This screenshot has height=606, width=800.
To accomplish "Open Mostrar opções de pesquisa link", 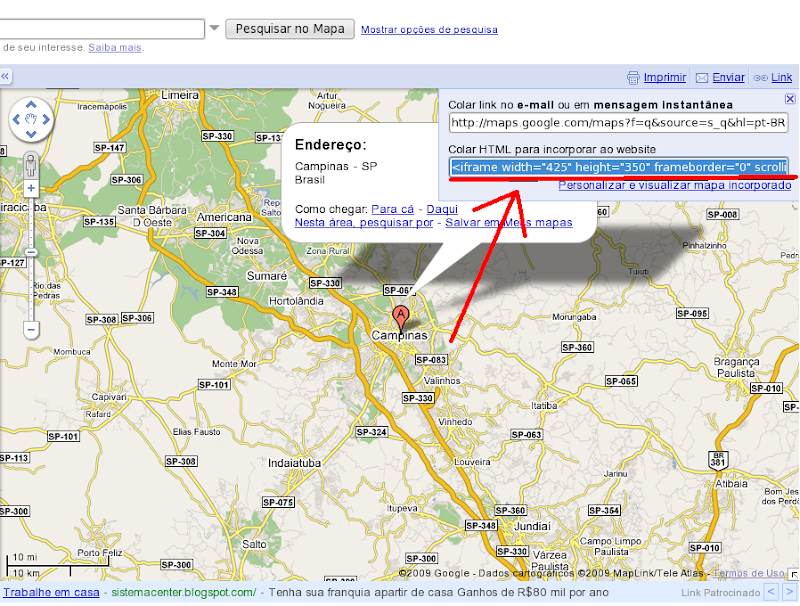I will tap(429, 30).
